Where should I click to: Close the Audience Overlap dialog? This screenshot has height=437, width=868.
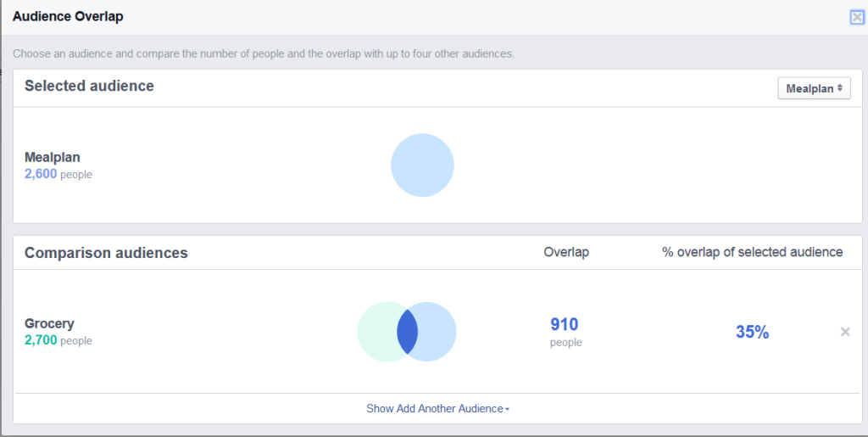coord(857,17)
